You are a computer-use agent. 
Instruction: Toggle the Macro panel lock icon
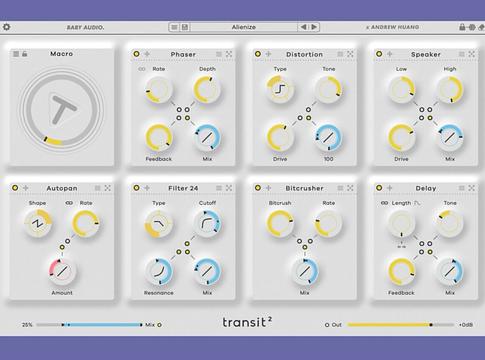[x=24, y=54]
